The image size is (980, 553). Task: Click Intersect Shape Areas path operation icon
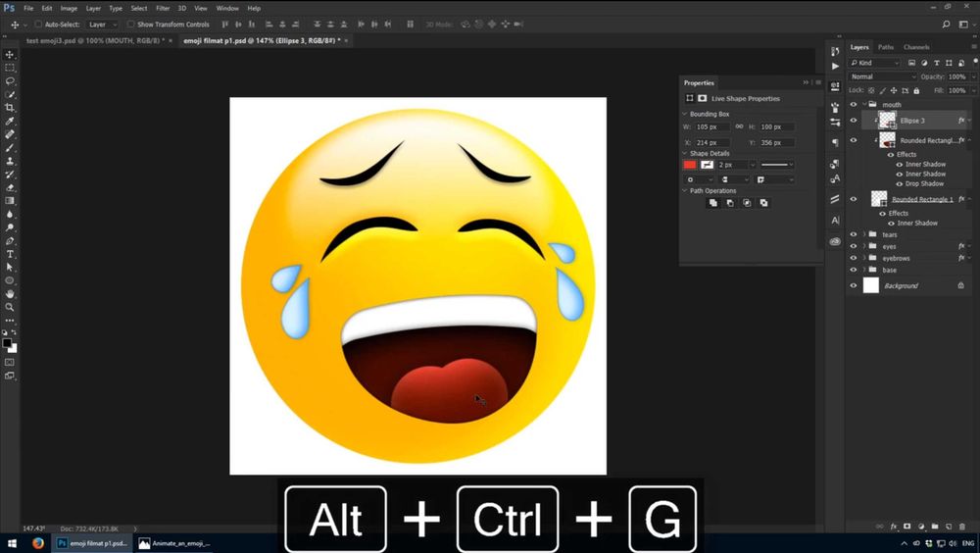pos(746,203)
